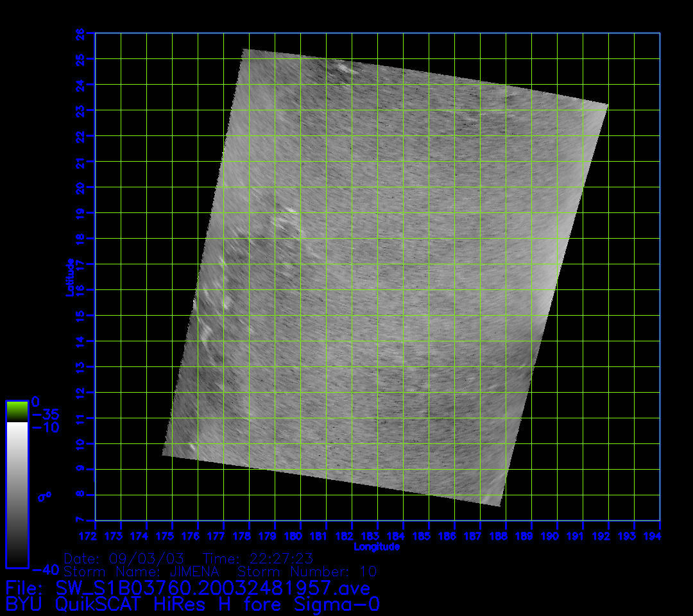Click the 13 latitude tick label
The width and height of the screenshot is (693, 616).
(80, 366)
